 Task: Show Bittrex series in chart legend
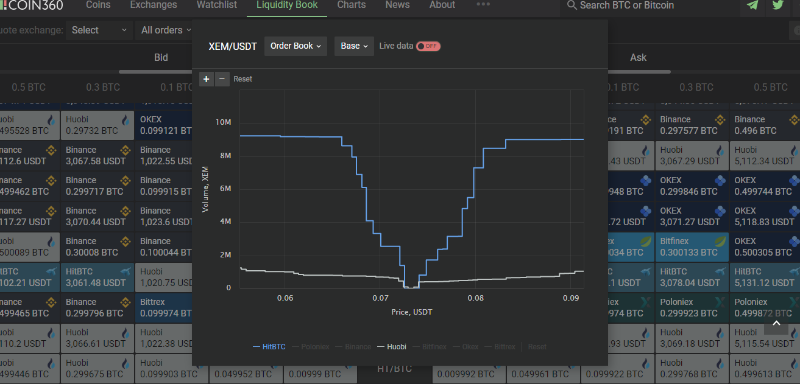(x=501, y=347)
